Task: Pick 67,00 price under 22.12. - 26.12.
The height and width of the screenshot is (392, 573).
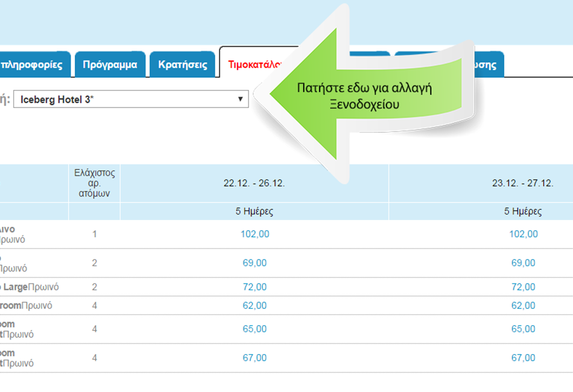Action: [255, 358]
